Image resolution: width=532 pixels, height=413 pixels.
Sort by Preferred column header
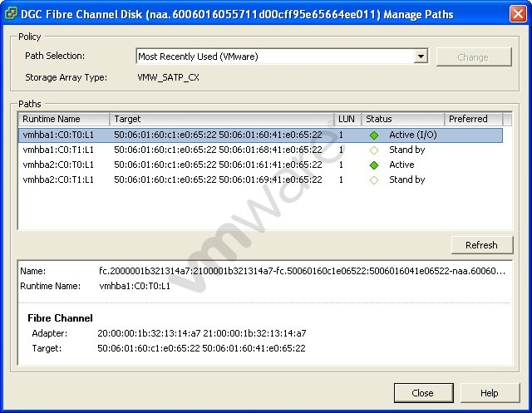(x=474, y=119)
